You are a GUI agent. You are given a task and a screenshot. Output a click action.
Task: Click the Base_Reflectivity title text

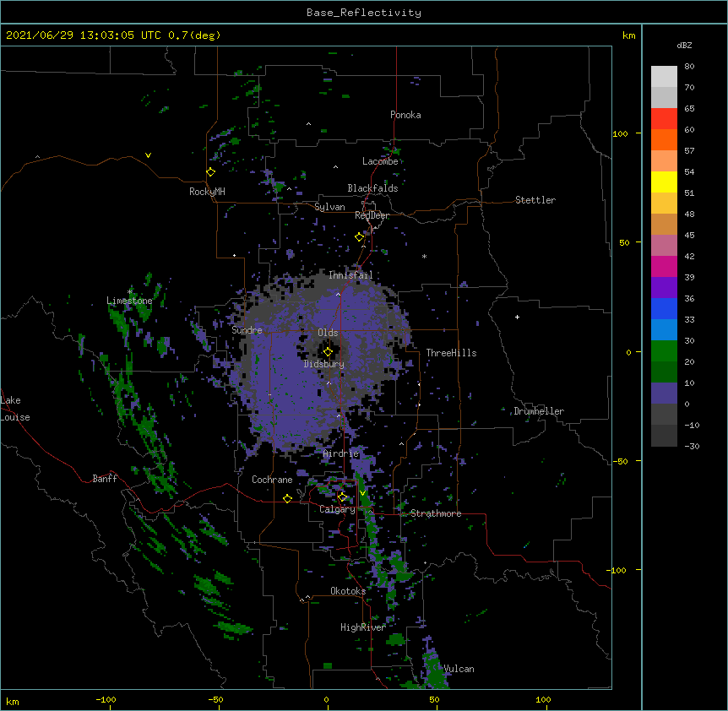(364, 13)
